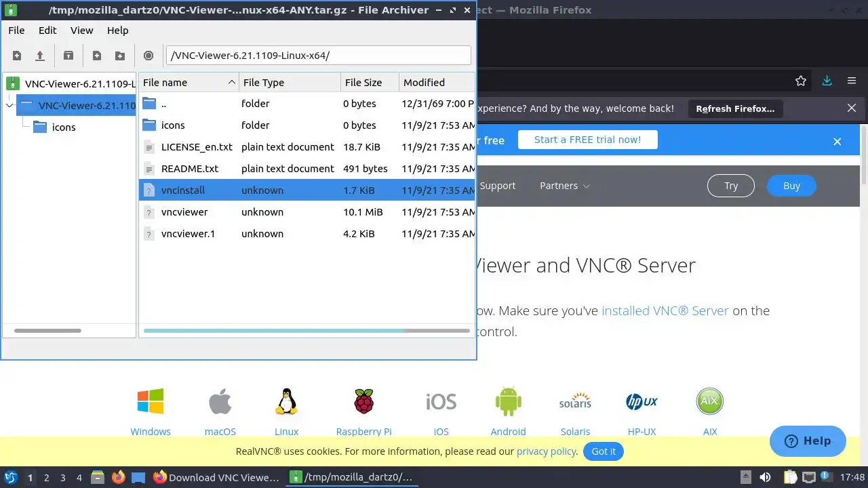This screenshot has width=868, height=488.
Task: Select the vncinstall file row
Action: pyautogui.click(x=307, y=190)
